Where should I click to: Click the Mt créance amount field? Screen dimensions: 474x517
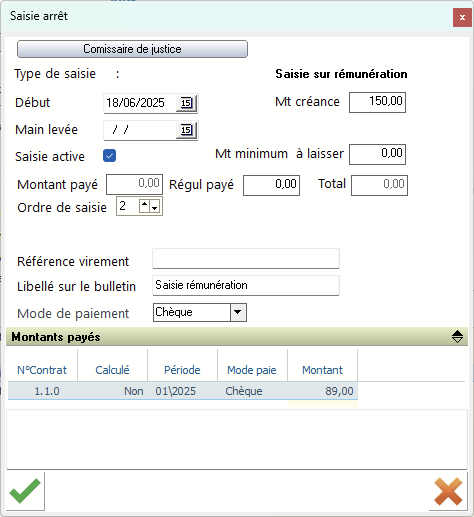tap(377, 102)
